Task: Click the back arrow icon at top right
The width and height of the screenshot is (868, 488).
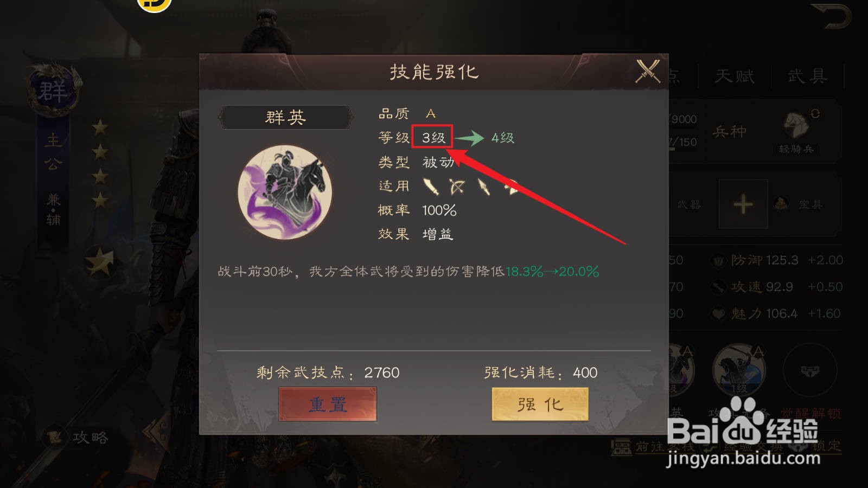Action: (831, 16)
